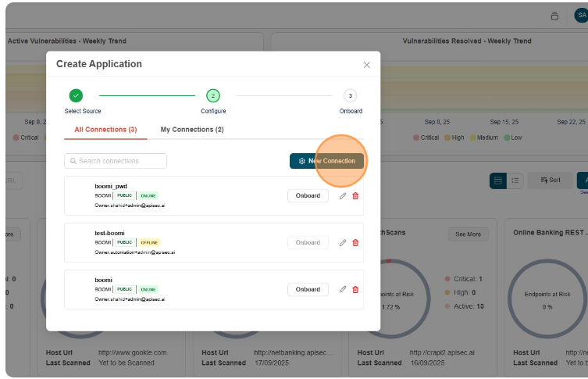This screenshot has height=379, width=588.
Task: Delete the test-boomi connection
Action: (355, 242)
